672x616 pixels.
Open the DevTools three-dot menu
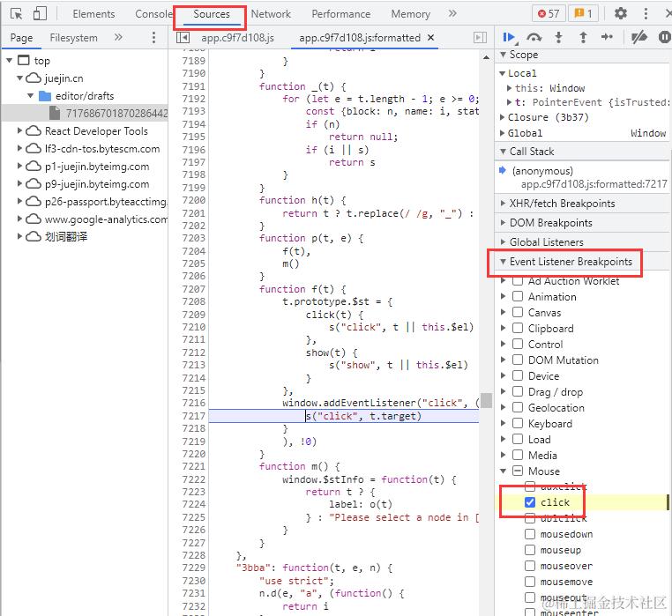pyautogui.click(x=646, y=14)
